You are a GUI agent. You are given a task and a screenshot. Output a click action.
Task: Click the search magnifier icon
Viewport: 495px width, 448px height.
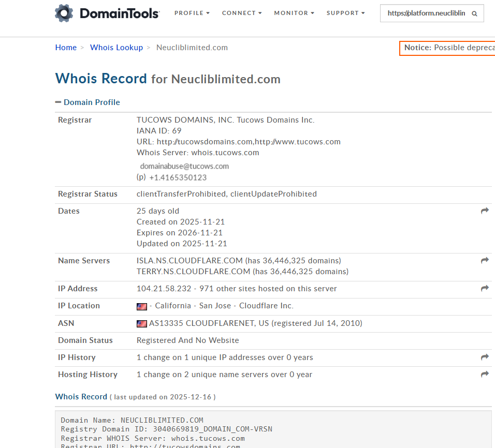coord(474,14)
